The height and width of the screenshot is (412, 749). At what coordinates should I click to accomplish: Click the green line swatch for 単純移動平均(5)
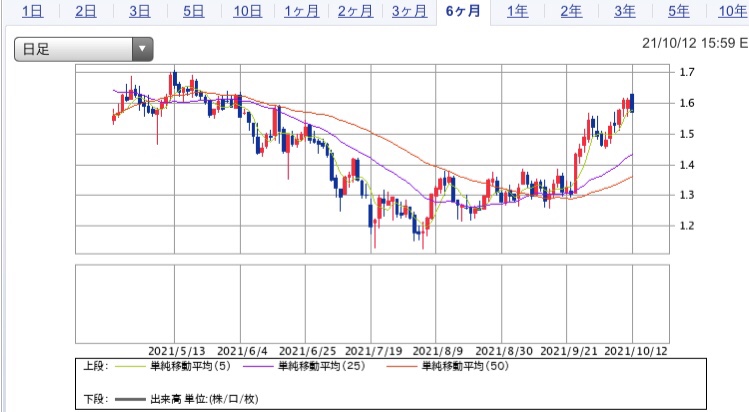pyautogui.click(x=130, y=367)
